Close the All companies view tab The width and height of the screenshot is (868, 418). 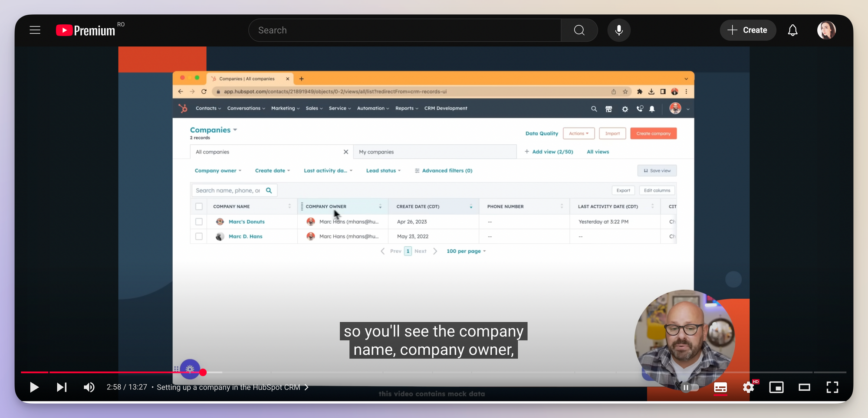pos(346,152)
